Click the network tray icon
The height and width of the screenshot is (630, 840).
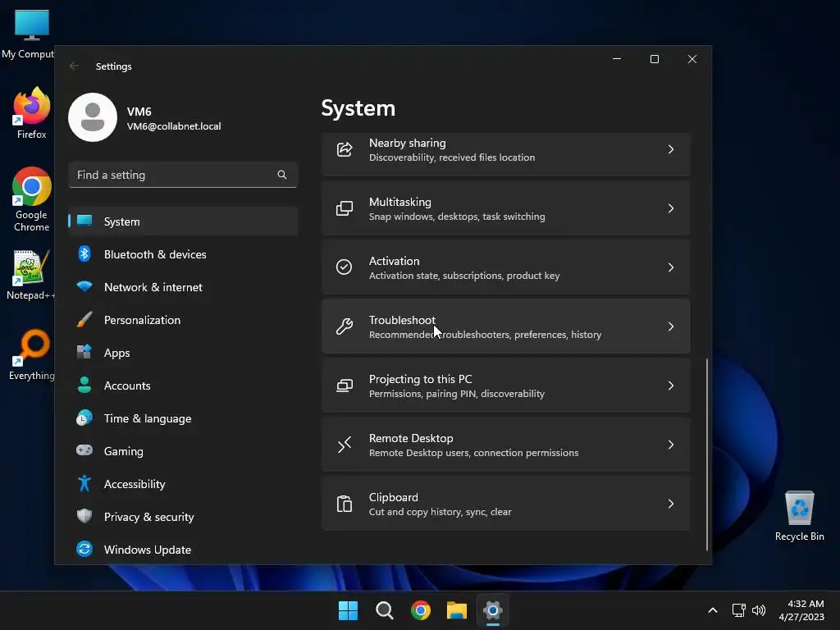point(739,610)
